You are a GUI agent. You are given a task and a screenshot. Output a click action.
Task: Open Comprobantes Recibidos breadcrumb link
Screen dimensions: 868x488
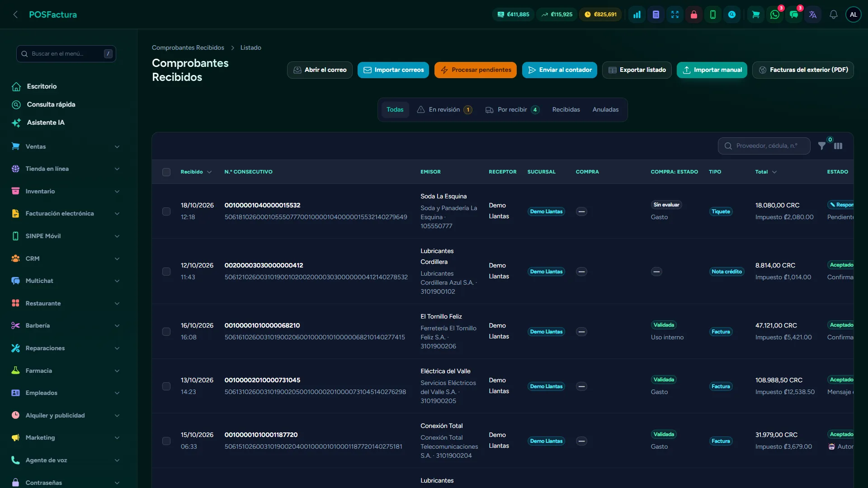(x=188, y=48)
